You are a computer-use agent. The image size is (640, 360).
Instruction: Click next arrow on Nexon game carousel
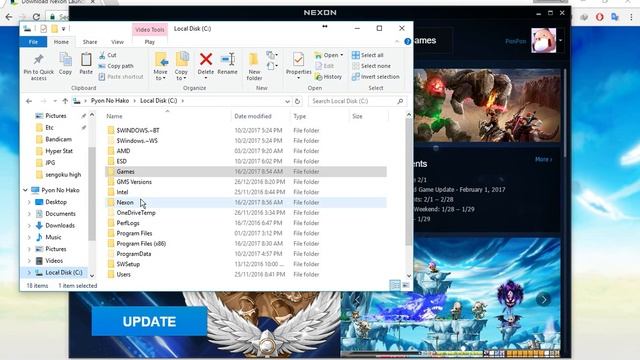(x=544, y=300)
